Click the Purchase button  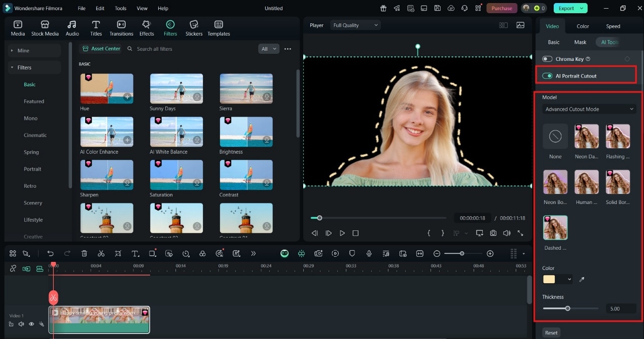(502, 8)
